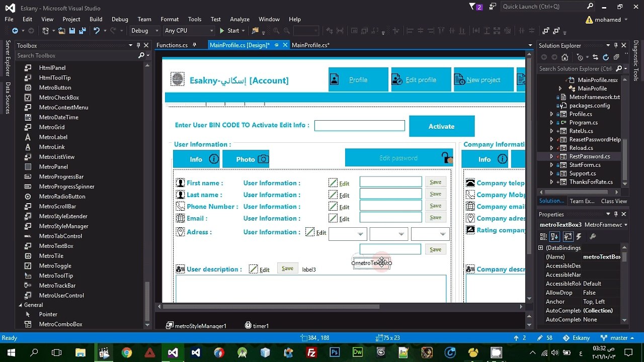Viewport: 644px width, 362px height.
Task: Collapse the General toolbox section
Action: coord(21,305)
